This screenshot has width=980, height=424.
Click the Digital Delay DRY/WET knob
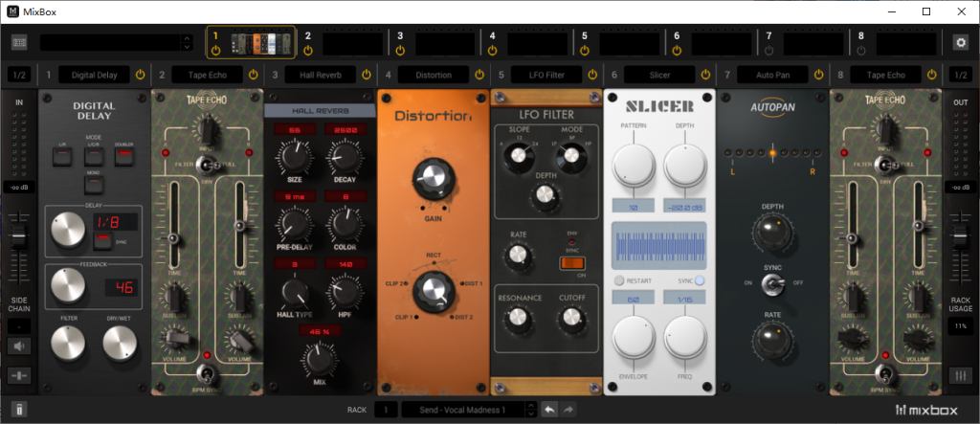point(120,343)
